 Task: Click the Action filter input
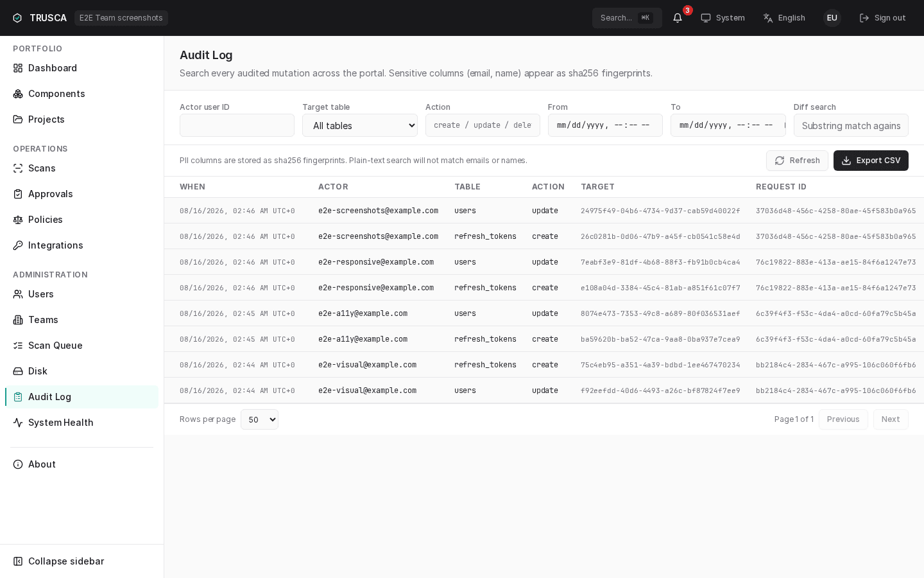pyautogui.click(x=483, y=125)
